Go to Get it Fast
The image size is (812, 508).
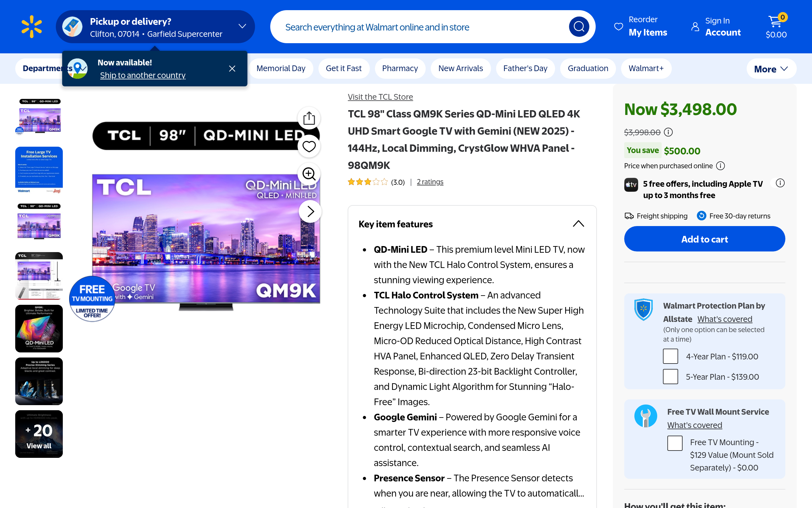(344, 69)
